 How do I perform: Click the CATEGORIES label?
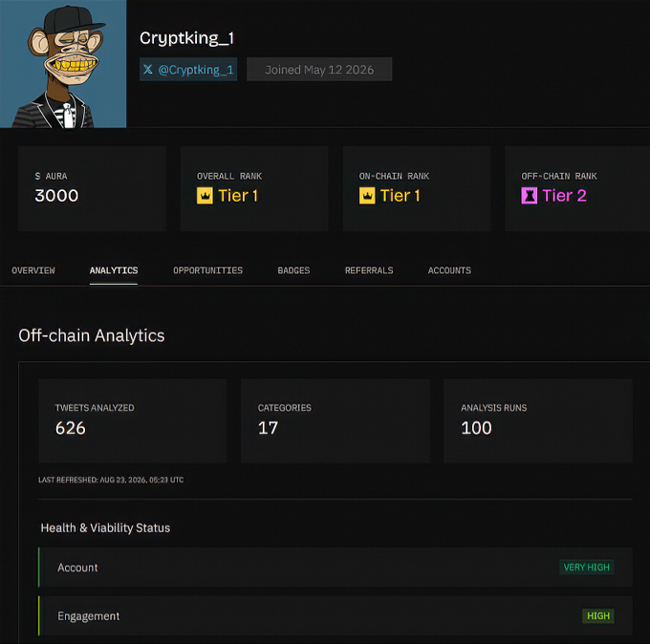[285, 408]
